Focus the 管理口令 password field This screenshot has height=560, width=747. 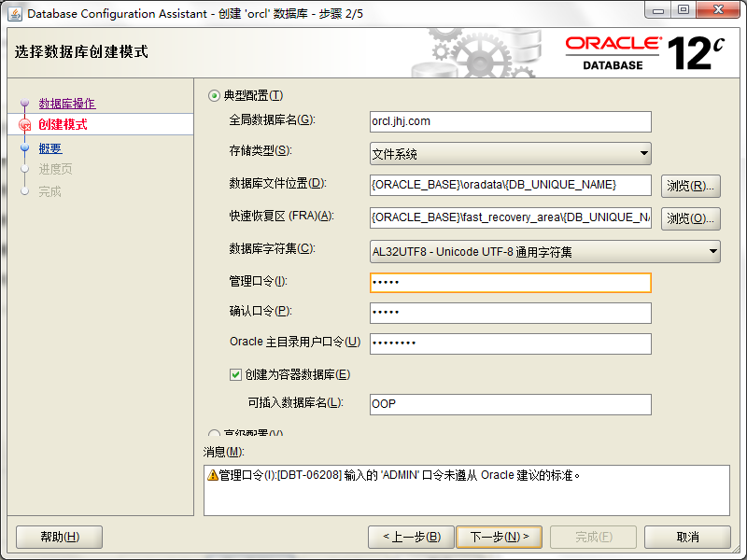point(510,283)
